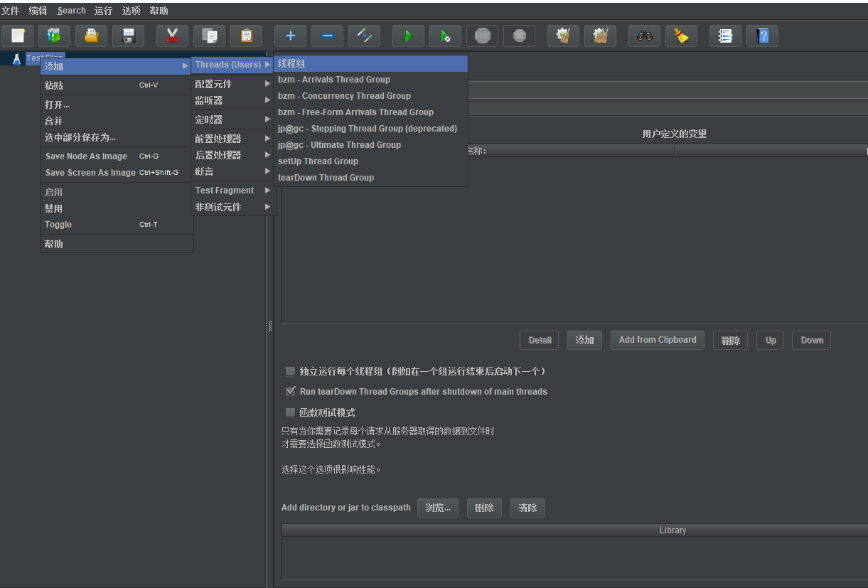Open the 文件 menu

(x=11, y=11)
